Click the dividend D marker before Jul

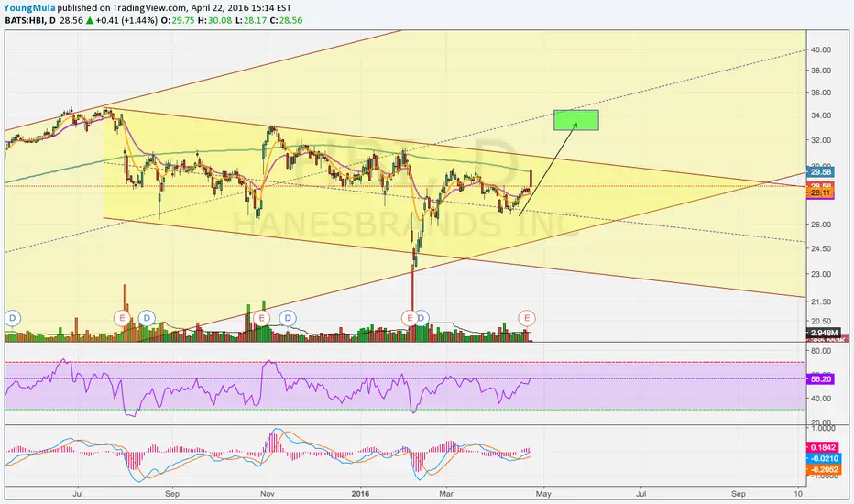point(12,318)
